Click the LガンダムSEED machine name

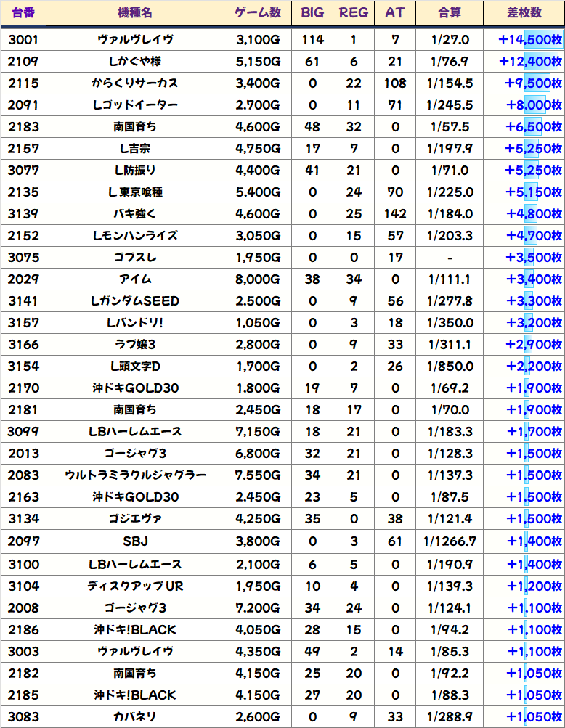[135, 301]
